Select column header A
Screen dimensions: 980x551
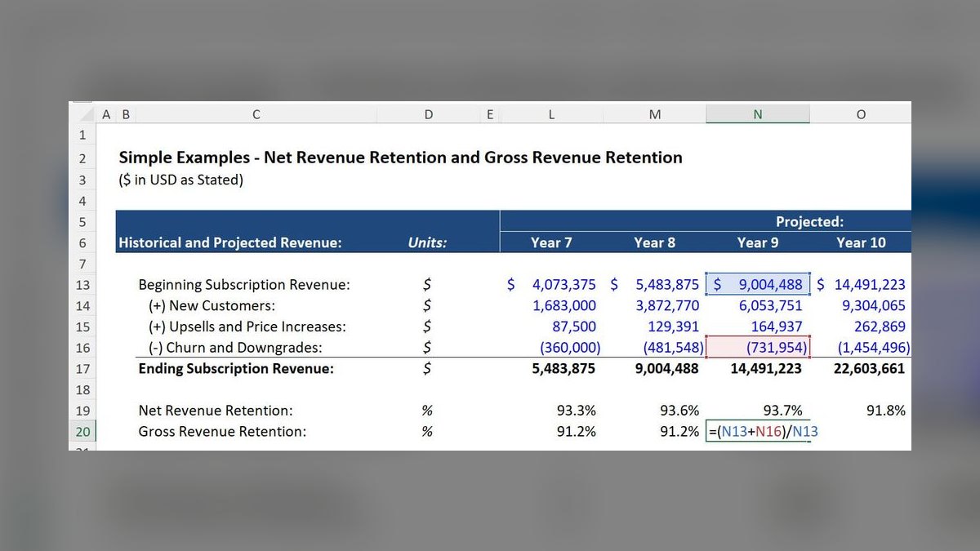[106, 115]
